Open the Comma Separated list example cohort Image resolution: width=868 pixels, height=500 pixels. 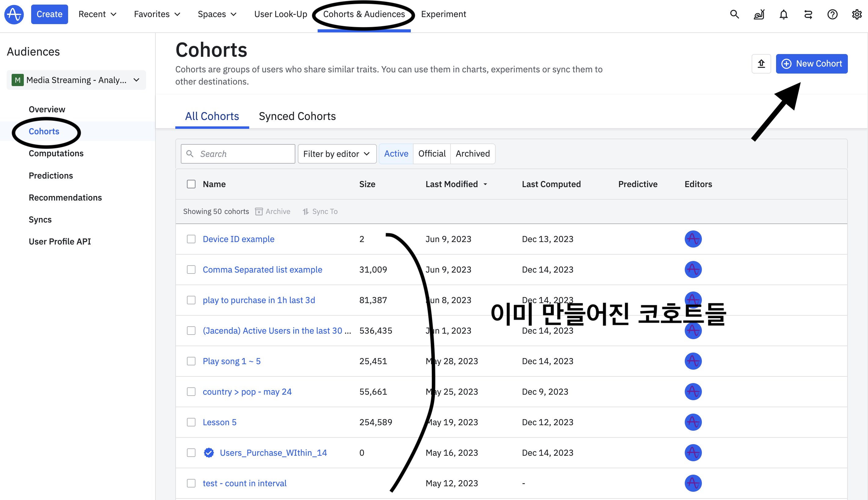[262, 270]
